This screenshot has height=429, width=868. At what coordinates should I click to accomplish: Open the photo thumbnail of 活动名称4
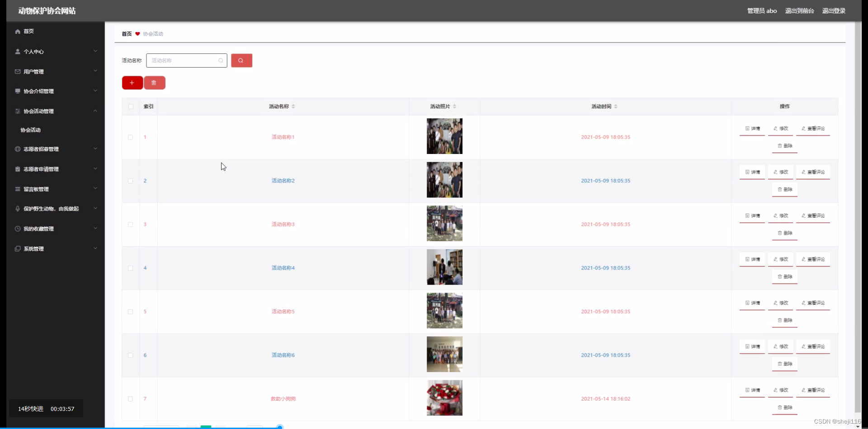tap(444, 267)
